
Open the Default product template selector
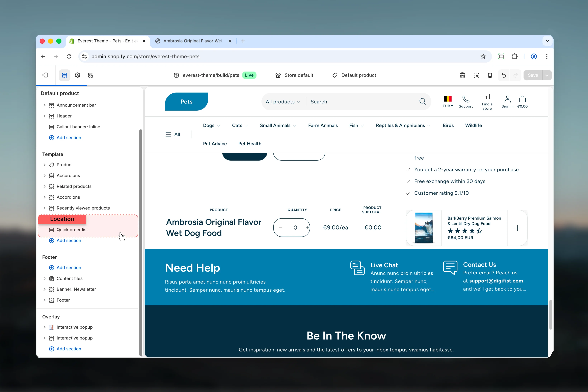354,75
